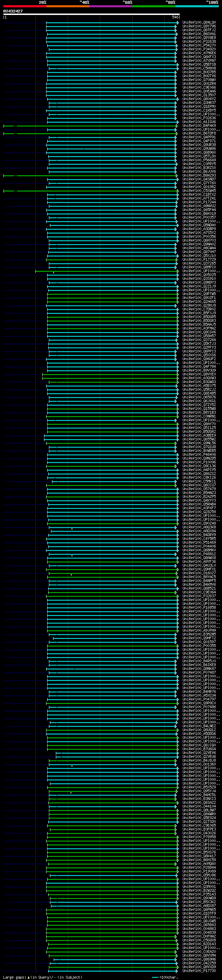The height and width of the screenshot is (980, 222).
Task: Select hit label UniRef100_B8A293
Action: click(199, 175)
